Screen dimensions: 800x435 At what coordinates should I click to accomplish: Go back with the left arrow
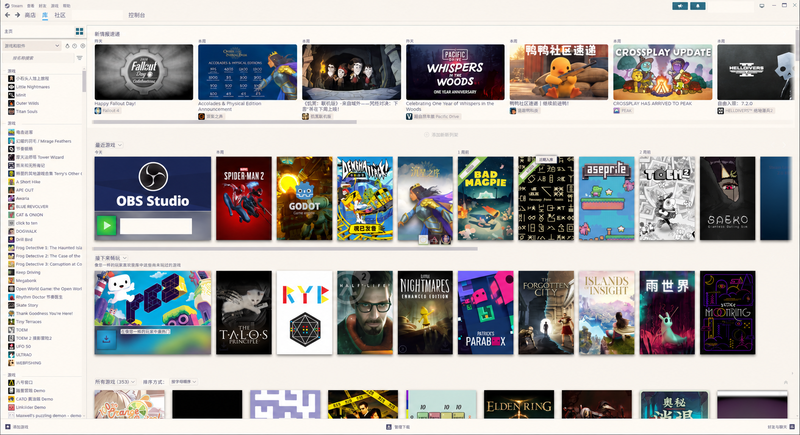click(x=8, y=15)
